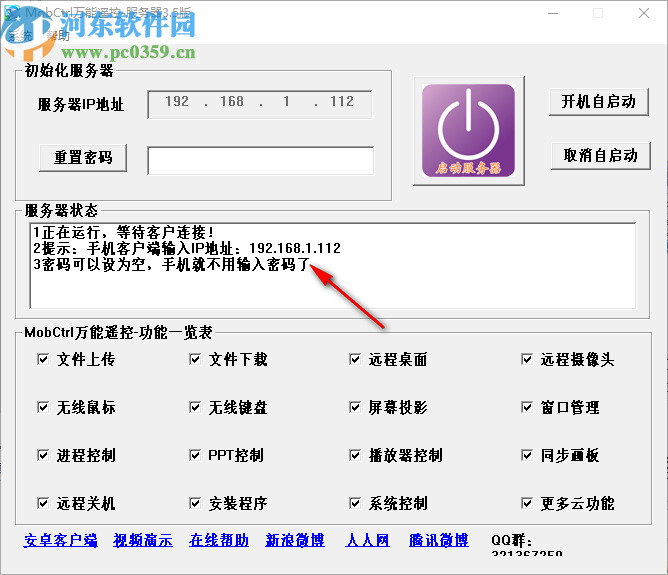The image size is (668, 575).
Task: Open the 腾讯微博 link
Action: coord(439,540)
